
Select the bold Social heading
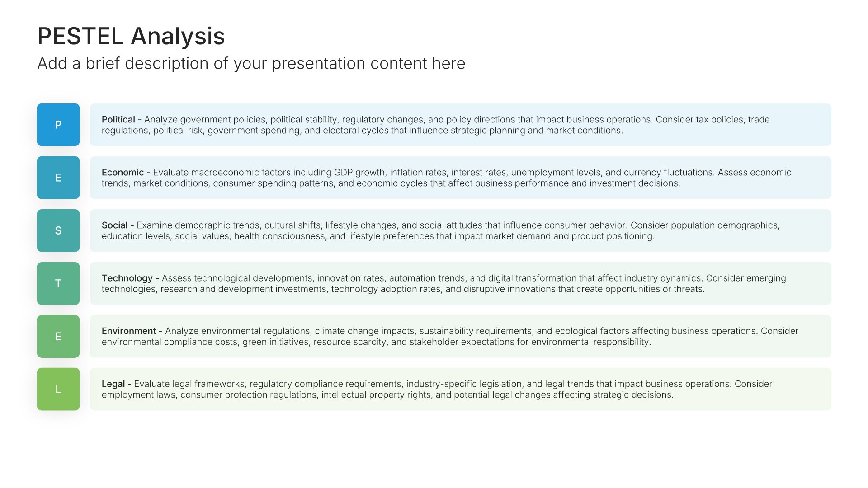[115, 225]
